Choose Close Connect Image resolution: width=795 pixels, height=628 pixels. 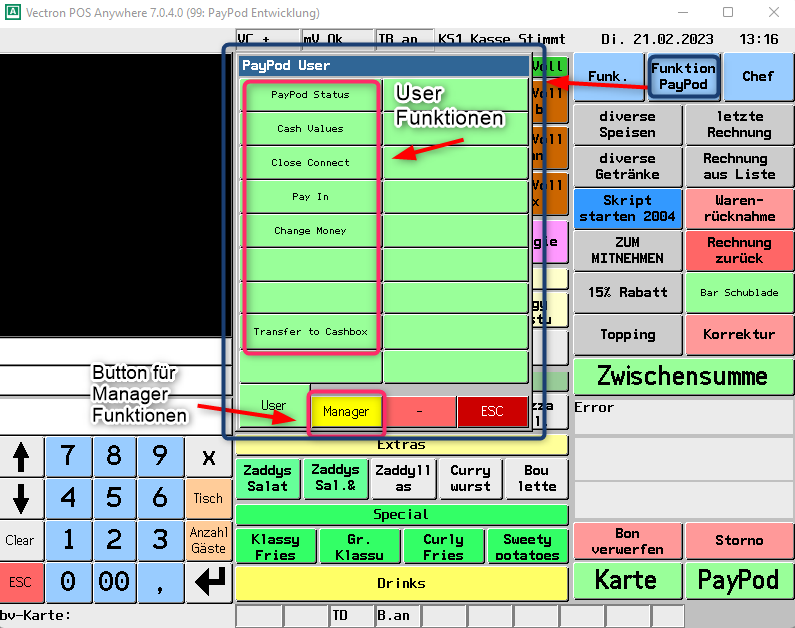pos(310,163)
